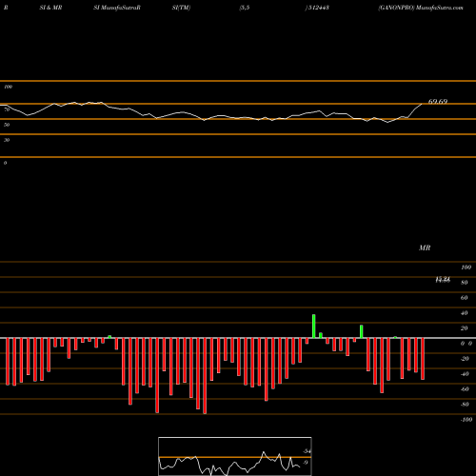Image resolution: width=476 pixels, height=476 pixels.
Task: Click the 'SI(TM)' header text
Action: [181, 8]
